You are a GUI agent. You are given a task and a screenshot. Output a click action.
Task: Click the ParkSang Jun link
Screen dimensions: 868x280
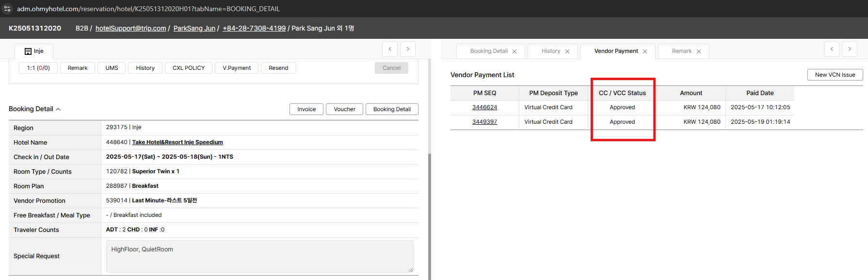[194, 28]
